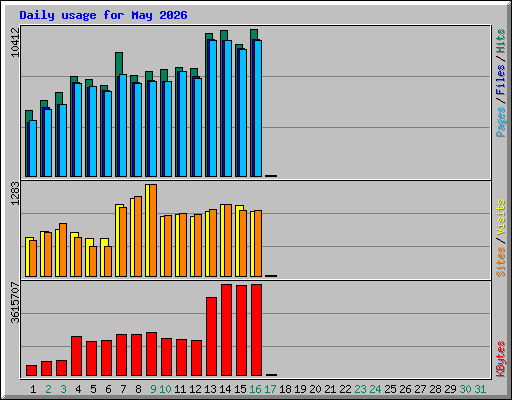Click the cyan Pages bar for day 1

tap(33, 149)
